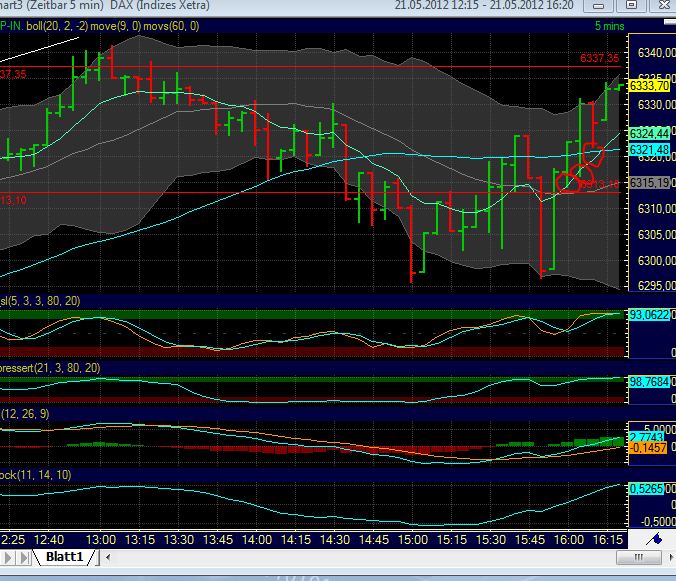Click the 15:30 time axis label
Image resolution: width=676 pixels, height=581 pixels.
click(x=491, y=540)
